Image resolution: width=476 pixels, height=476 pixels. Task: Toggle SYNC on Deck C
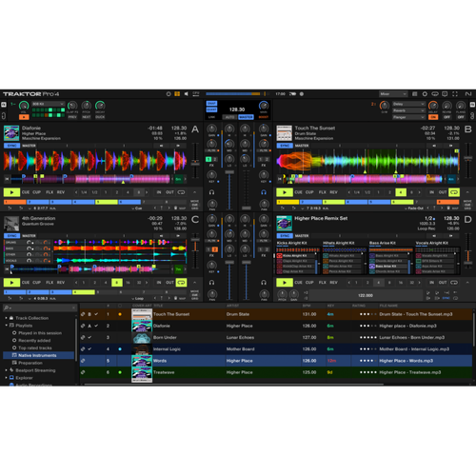pyautogui.click(x=11, y=236)
